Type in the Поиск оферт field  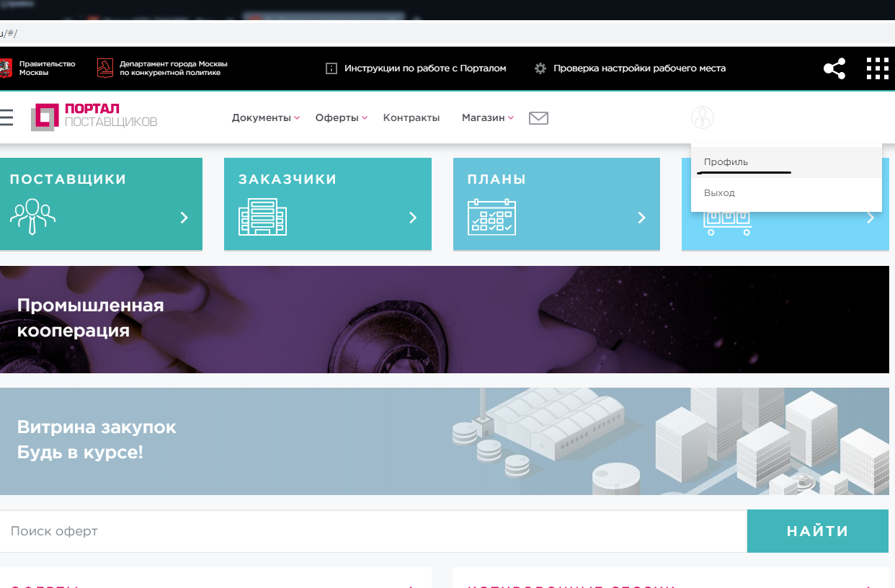tap(373, 531)
